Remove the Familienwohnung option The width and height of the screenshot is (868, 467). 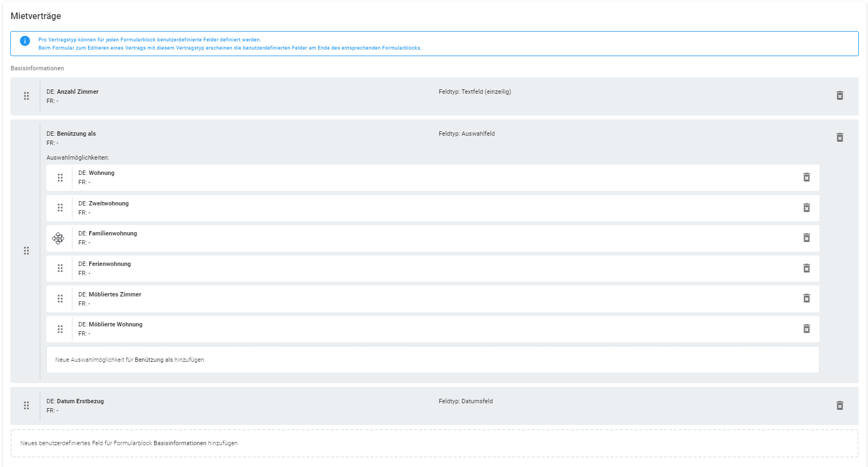point(806,238)
